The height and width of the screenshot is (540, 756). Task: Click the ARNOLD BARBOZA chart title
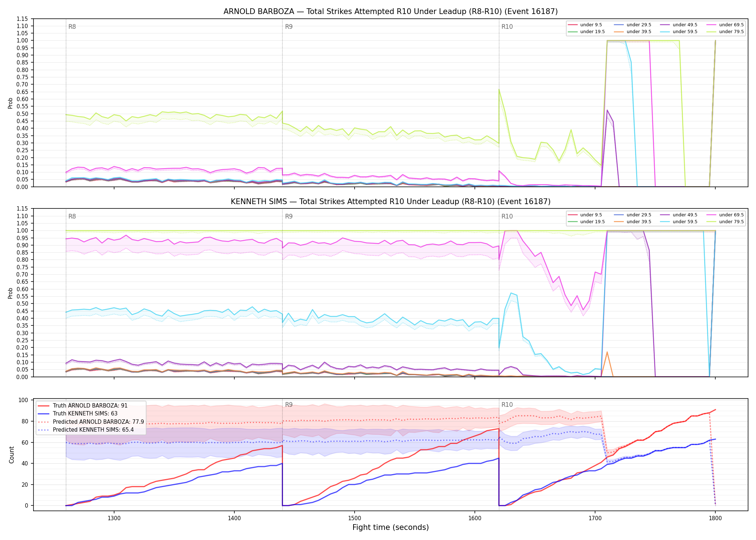click(x=391, y=12)
